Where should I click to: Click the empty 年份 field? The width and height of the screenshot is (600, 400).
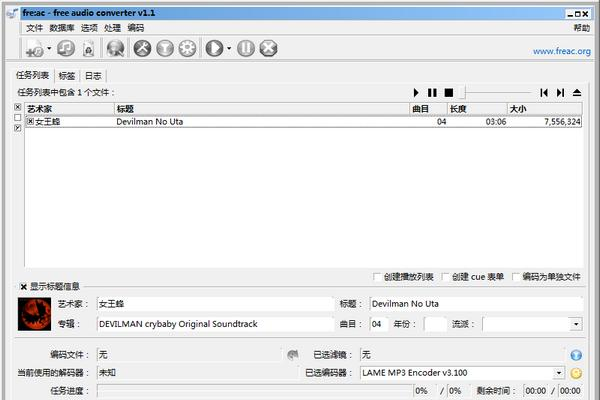click(x=435, y=324)
